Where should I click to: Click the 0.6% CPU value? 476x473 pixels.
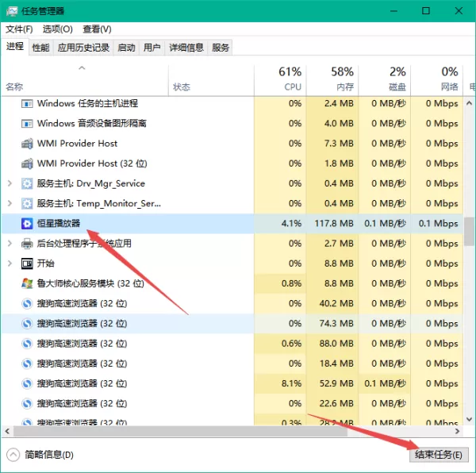pos(291,344)
